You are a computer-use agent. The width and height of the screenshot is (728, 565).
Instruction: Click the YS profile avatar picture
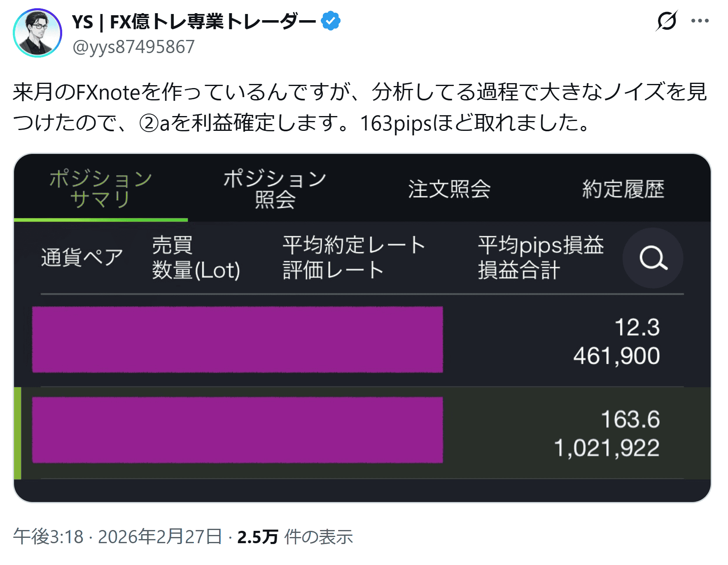(37, 33)
